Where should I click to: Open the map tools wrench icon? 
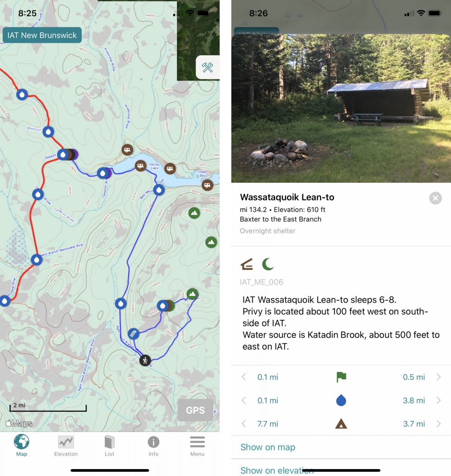(208, 67)
